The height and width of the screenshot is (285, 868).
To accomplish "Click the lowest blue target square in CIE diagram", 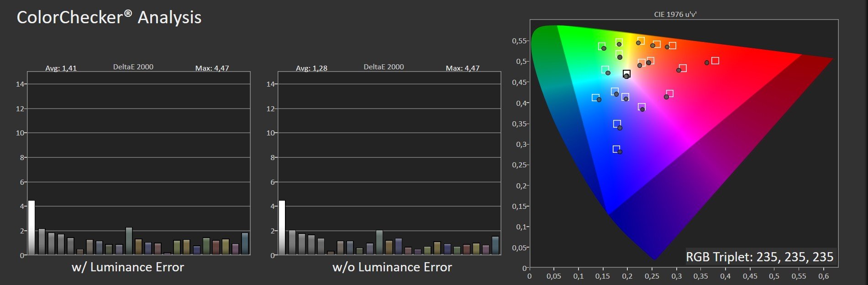I will tap(616, 149).
